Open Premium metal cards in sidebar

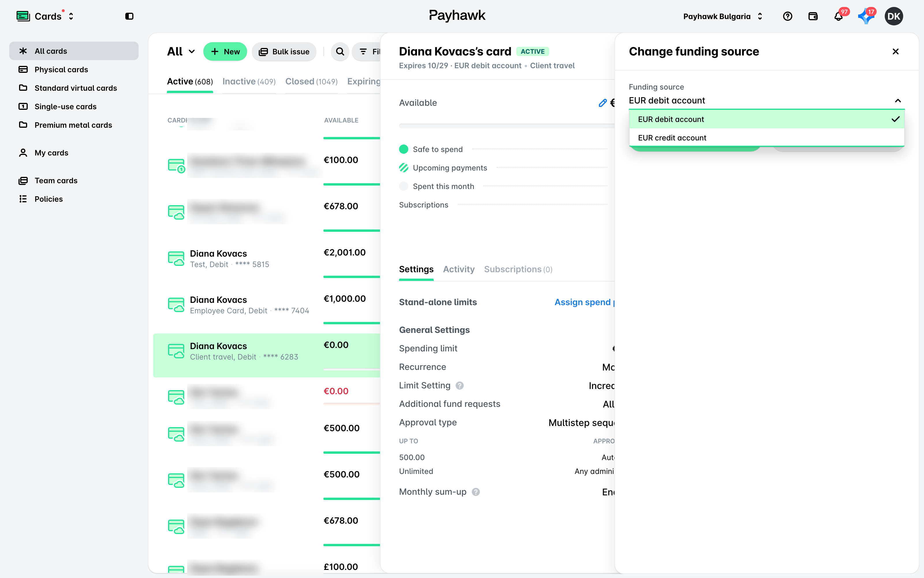tap(74, 125)
